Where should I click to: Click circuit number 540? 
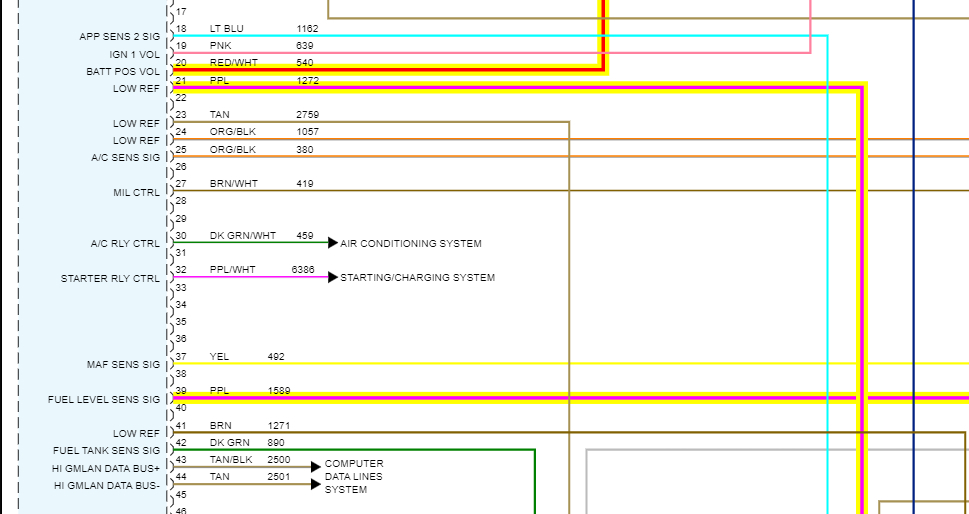pyautogui.click(x=305, y=62)
